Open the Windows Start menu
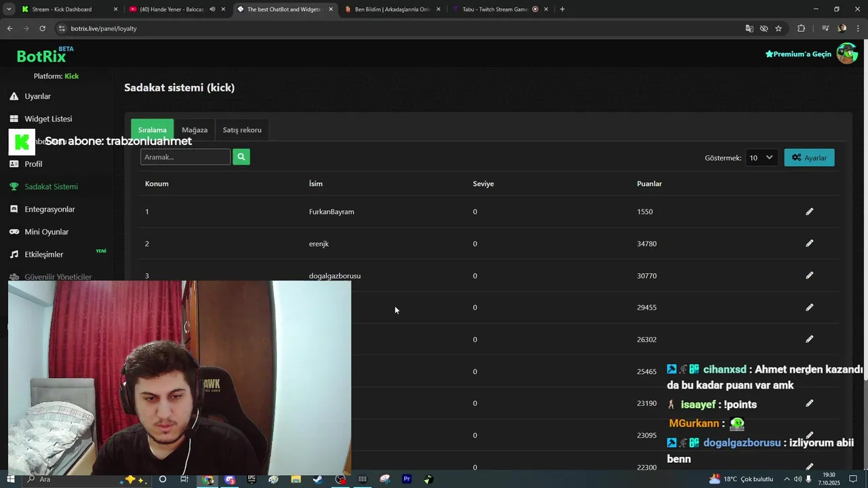Image resolution: width=868 pixels, height=488 pixels. [x=11, y=479]
